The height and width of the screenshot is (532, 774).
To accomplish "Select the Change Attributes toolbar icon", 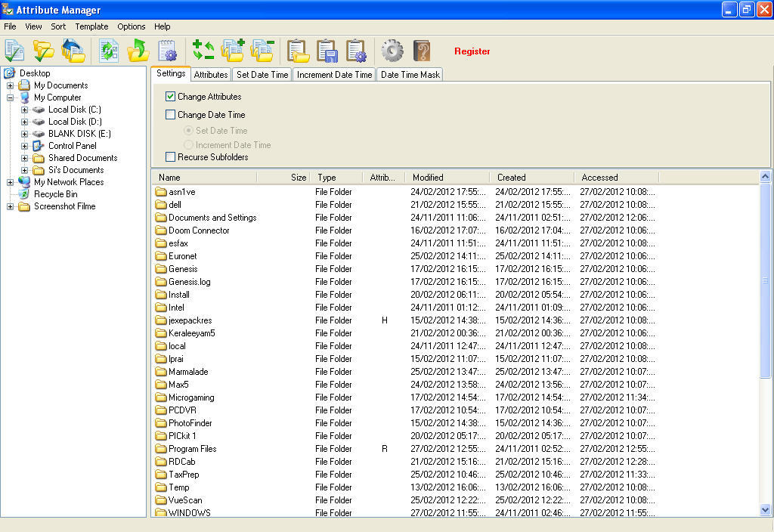I will click(x=15, y=51).
